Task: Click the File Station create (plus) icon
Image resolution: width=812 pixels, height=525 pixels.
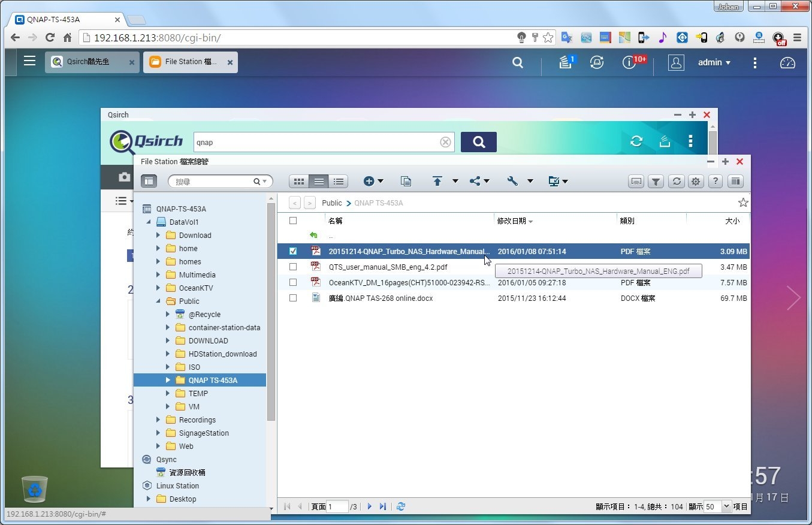Action: 369,181
